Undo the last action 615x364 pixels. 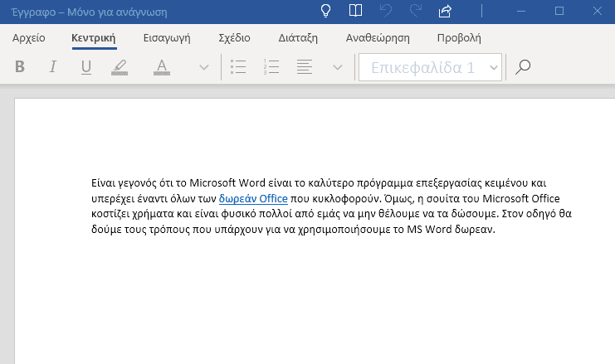[x=386, y=11]
